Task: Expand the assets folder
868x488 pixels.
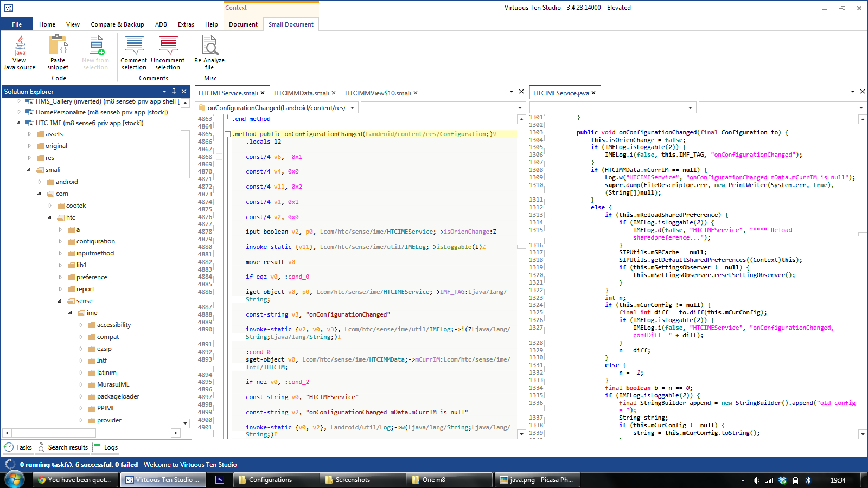Action: 29,134
